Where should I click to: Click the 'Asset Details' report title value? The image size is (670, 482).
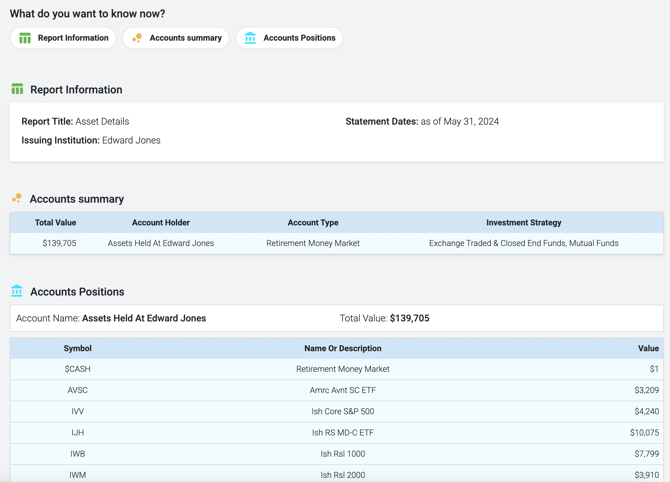[x=102, y=122]
